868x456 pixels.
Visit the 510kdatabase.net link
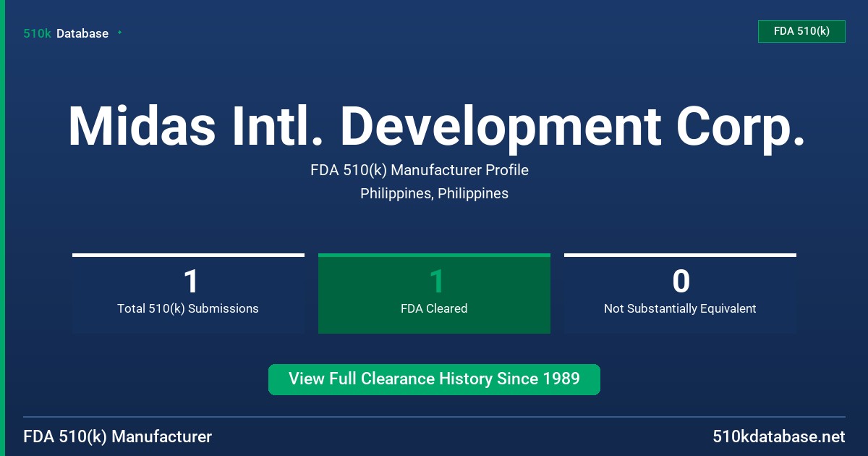tap(778, 437)
